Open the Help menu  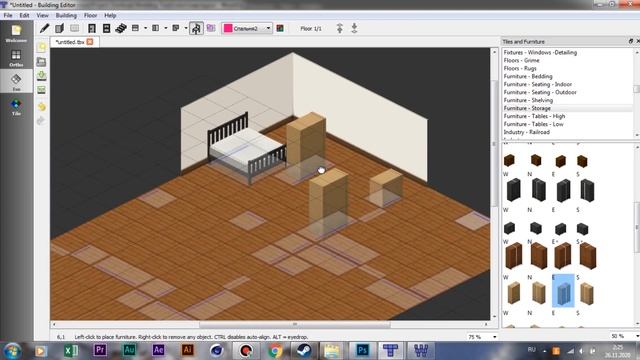point(110,15)
